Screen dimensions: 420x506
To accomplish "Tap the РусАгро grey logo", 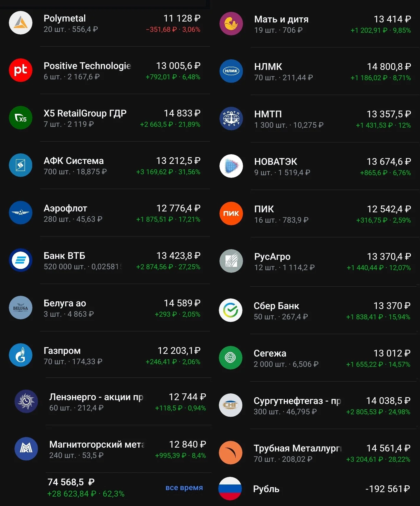I will (231, 261).
